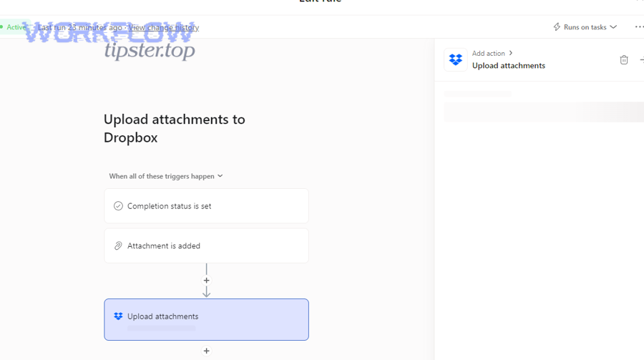The width and height of the screenshot is (644, 360).
Task: Open the View change history link
Action: [163, 27]
